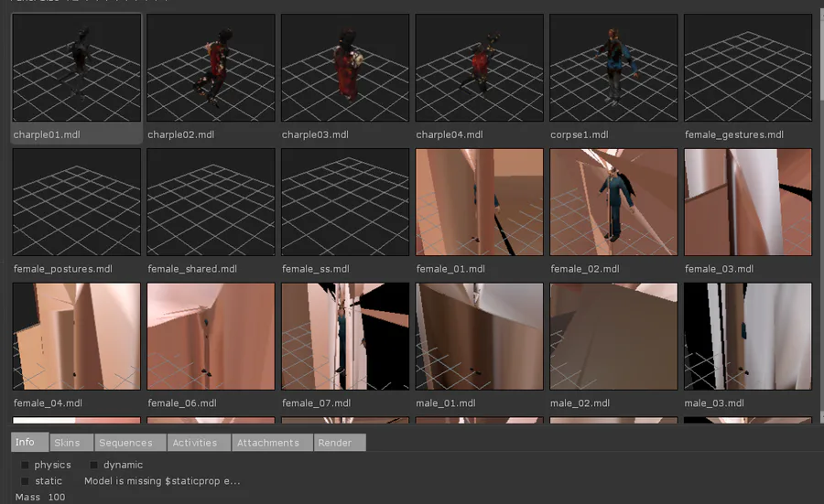Select the corpse1.mdl model thumbnail
Screen dimensions: 824x504
pos(613,68)
